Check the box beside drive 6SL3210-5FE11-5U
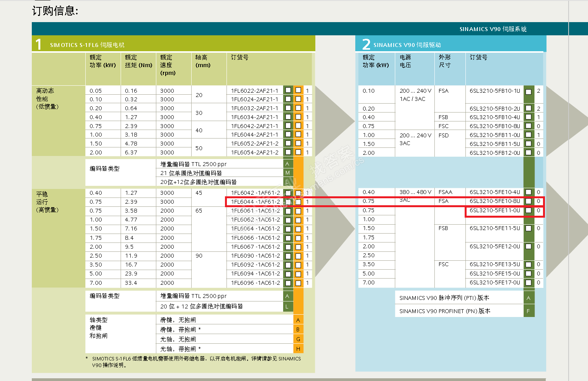Image resolution: width=588 pixels, height=381 pixels. pyautogui.click(x=528, y=229)
